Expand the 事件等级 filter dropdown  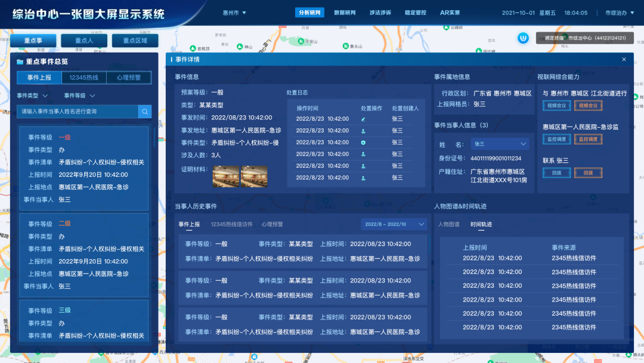[79, 96]
